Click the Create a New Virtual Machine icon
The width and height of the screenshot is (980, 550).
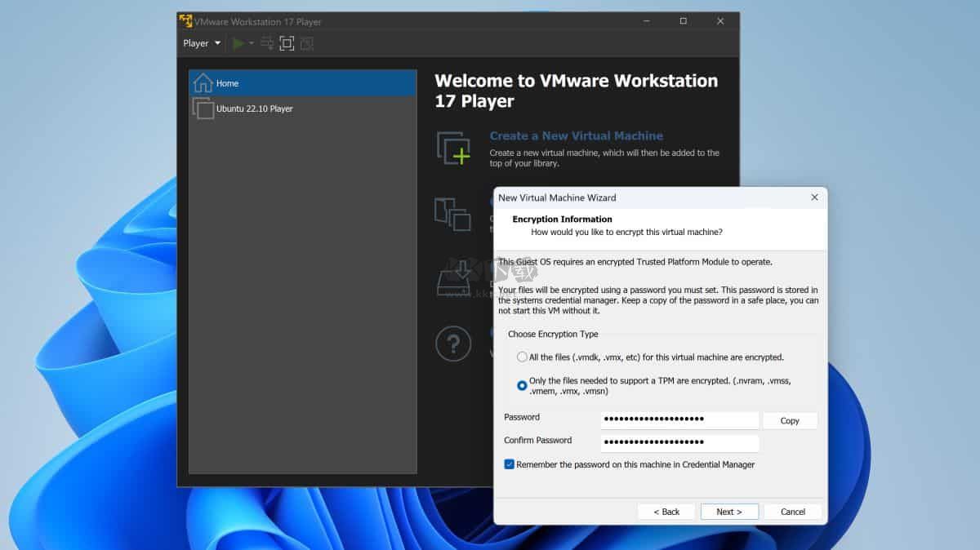(454, 149)
